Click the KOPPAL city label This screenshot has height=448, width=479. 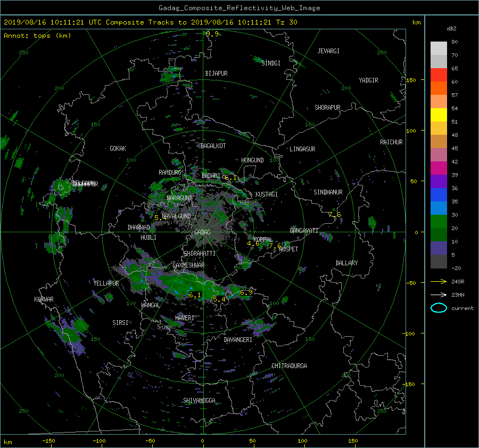click(x=263, y=239)
